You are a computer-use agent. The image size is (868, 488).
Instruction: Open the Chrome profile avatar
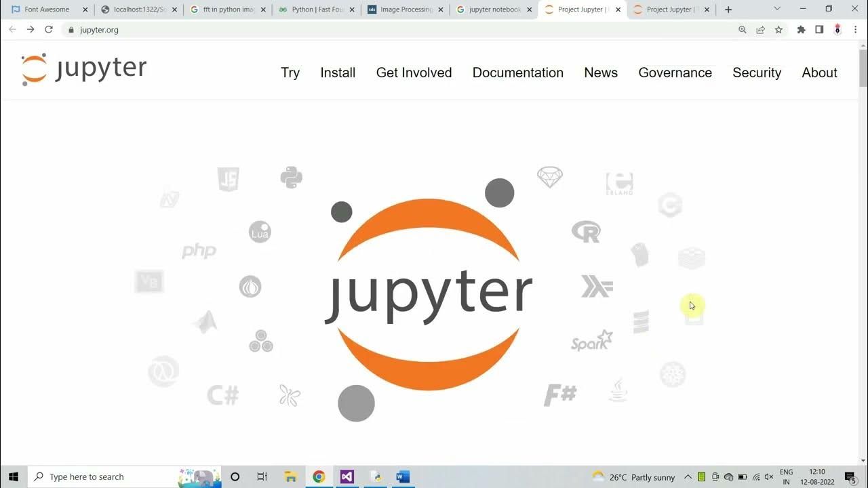pyautogui.click(x=837, y=30)
